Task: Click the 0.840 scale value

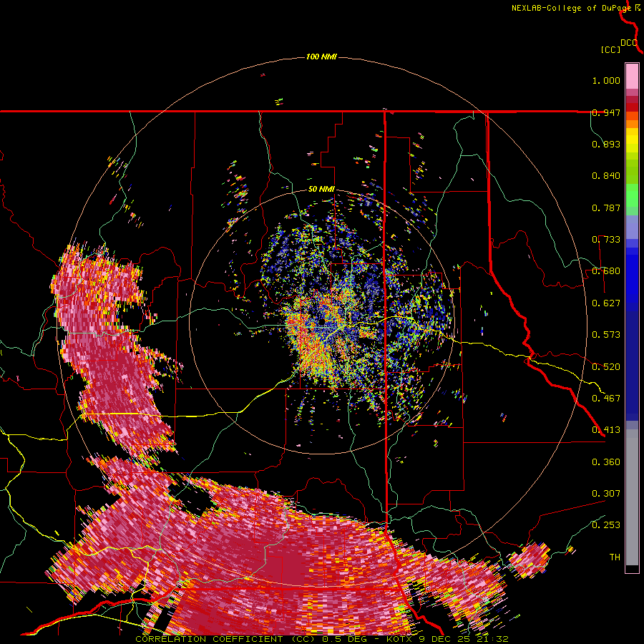Action: click(606, 176)
